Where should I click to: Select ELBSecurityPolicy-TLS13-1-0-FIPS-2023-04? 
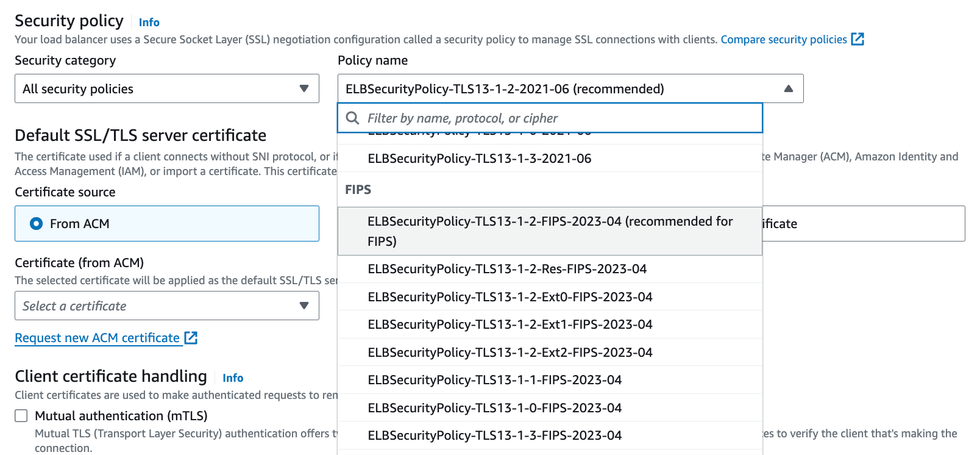[x=550, y=408]
